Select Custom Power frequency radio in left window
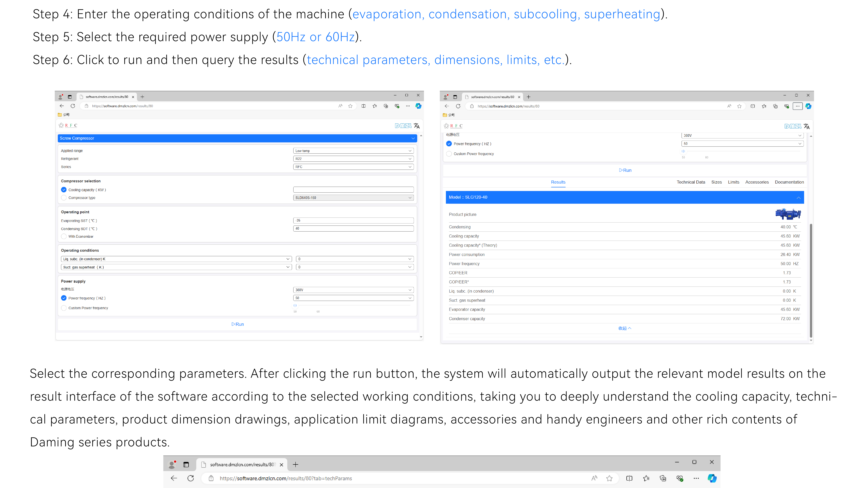 point(64,308)
